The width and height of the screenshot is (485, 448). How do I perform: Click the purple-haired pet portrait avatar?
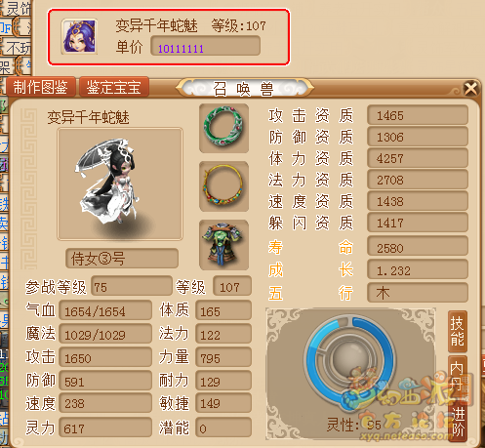coord(79,36)
